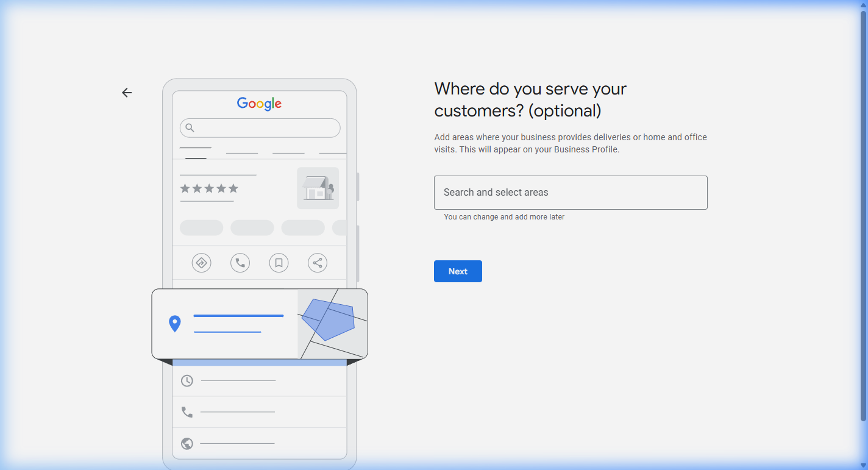
Task: Click the magnifier inside the mockup search bar
Action: 190,128
